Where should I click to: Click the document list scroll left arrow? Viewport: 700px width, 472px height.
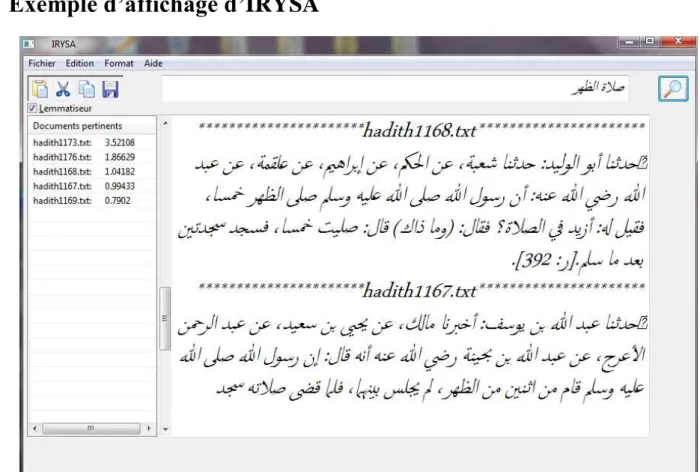pyautogui.click(x=35, y=429)
